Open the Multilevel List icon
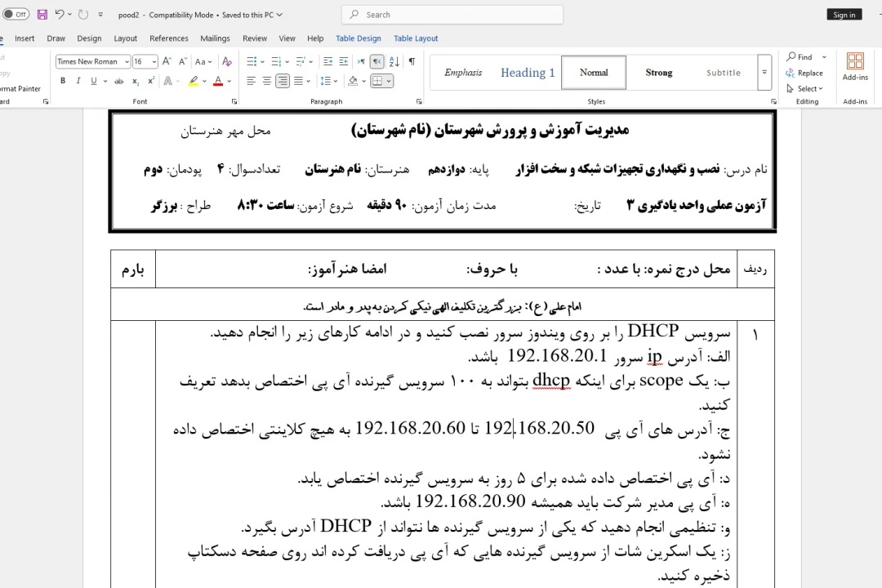The height and width of the screenshot is (588, 882). tap(301, 61)
